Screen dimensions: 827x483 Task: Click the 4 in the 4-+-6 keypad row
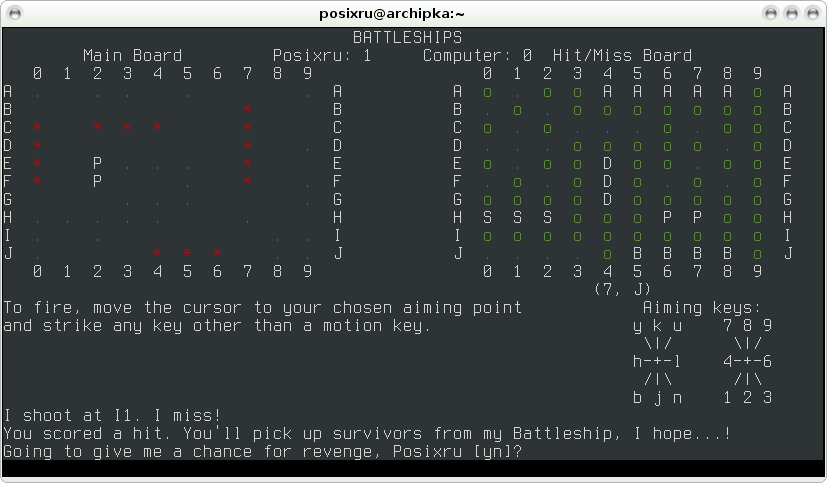click(727, 361)
